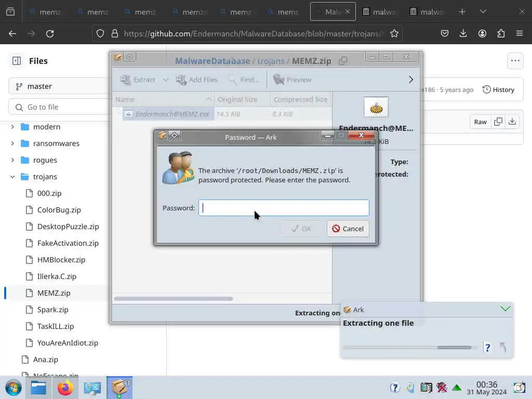Viewport: 532px width, 399px height.
Task: Open YouAreAnIdiot.zip in the file tree
Action: pos(68,343)
